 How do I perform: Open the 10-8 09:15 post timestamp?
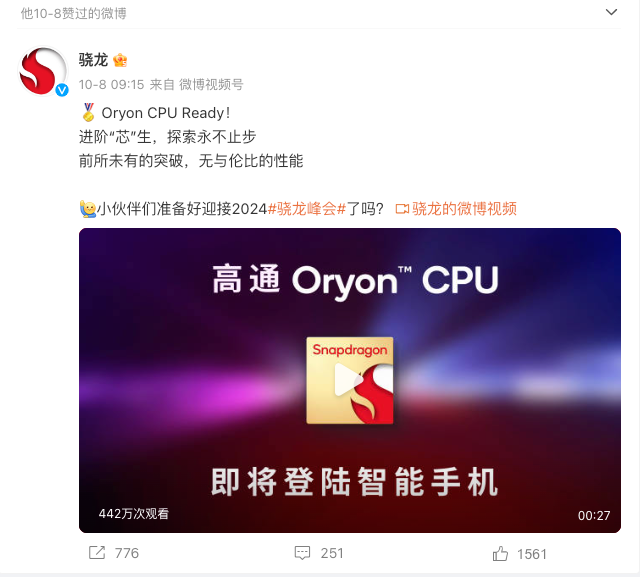click(x=111, y=84)
